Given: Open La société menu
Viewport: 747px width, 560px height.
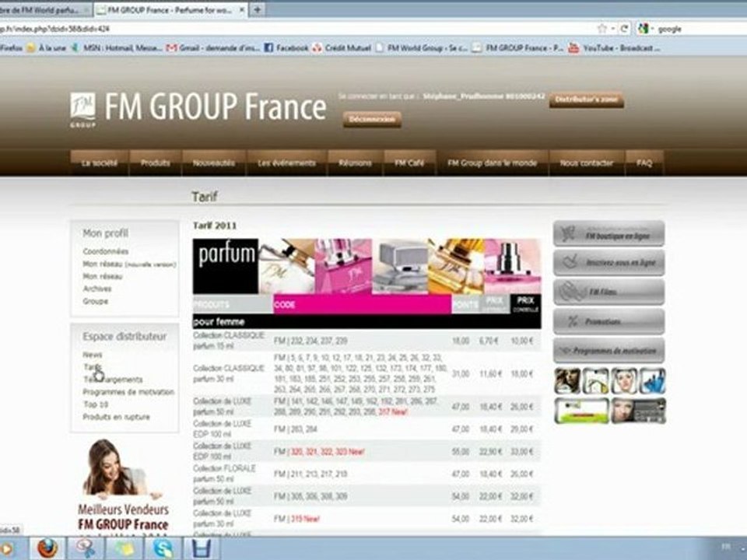Looking at the screenshot, I should (99, 163).
